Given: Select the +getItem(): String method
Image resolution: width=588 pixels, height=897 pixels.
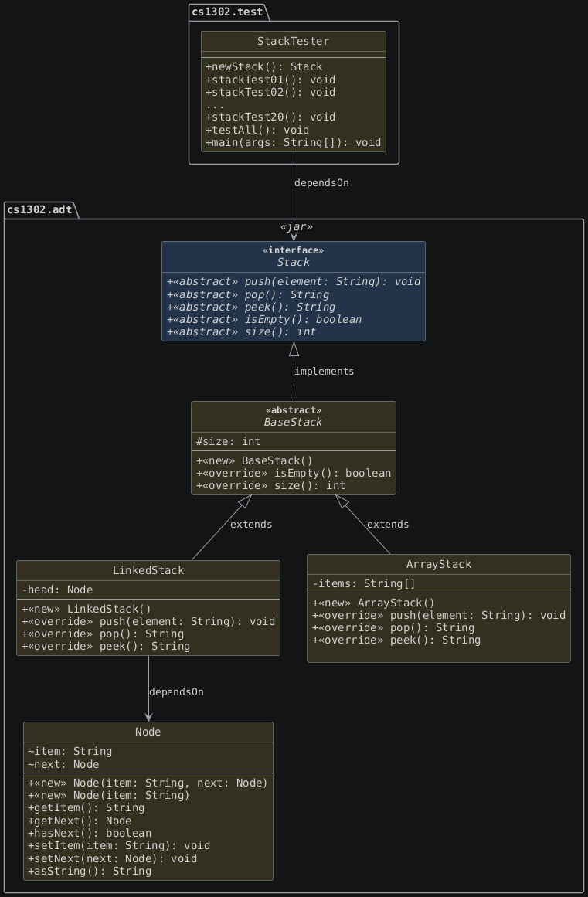Looking at the screenshot, I should click(86, 807).
